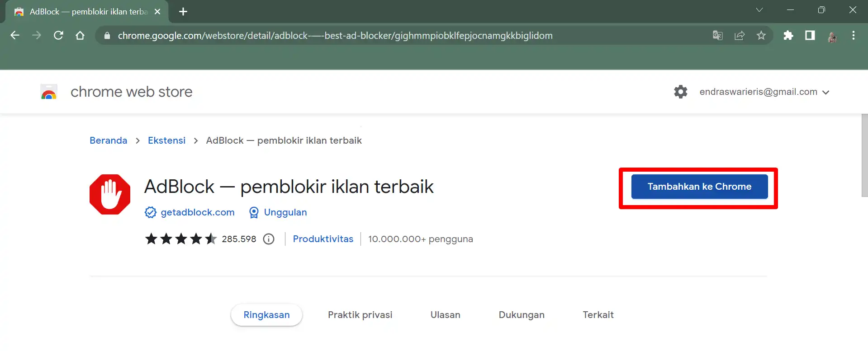This screenshot has width=868, height=351.
Task: Select the Ringkasan tab
Action: pos(266,315)
